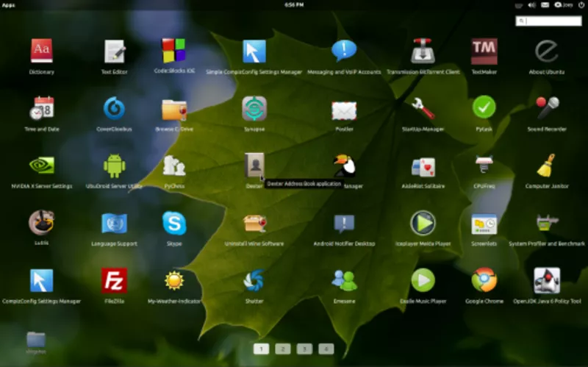Open Language Support
The image size is (588, 367).
click(115, 224)
